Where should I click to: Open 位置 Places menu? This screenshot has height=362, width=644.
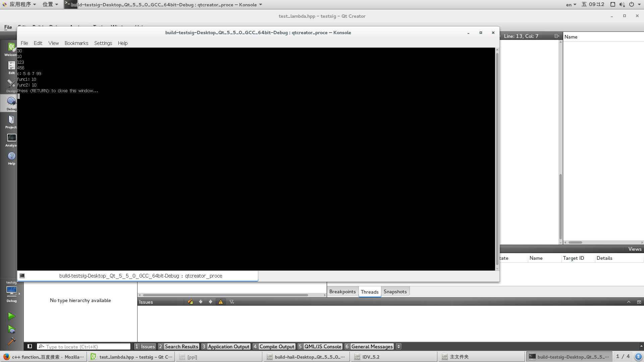click(x=50, y=4)
